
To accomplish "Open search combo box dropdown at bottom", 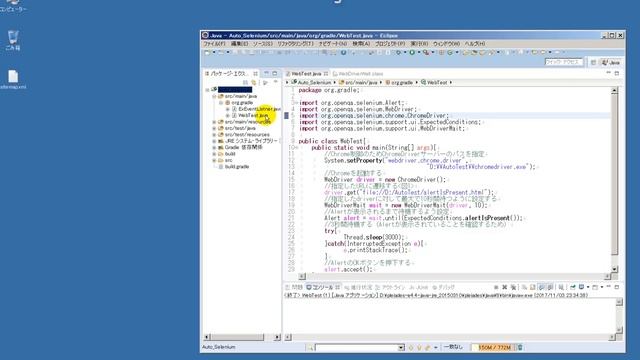I will [401, 348].
